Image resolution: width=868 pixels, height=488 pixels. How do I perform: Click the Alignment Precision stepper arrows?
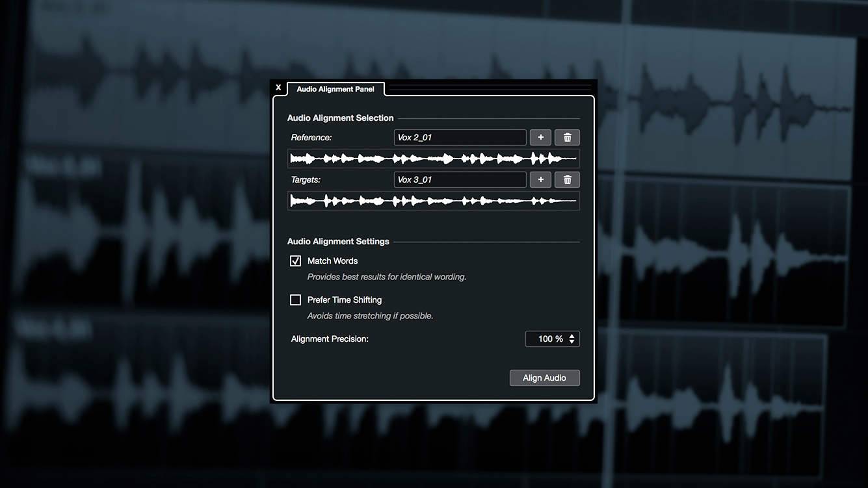tap(572, 339)
